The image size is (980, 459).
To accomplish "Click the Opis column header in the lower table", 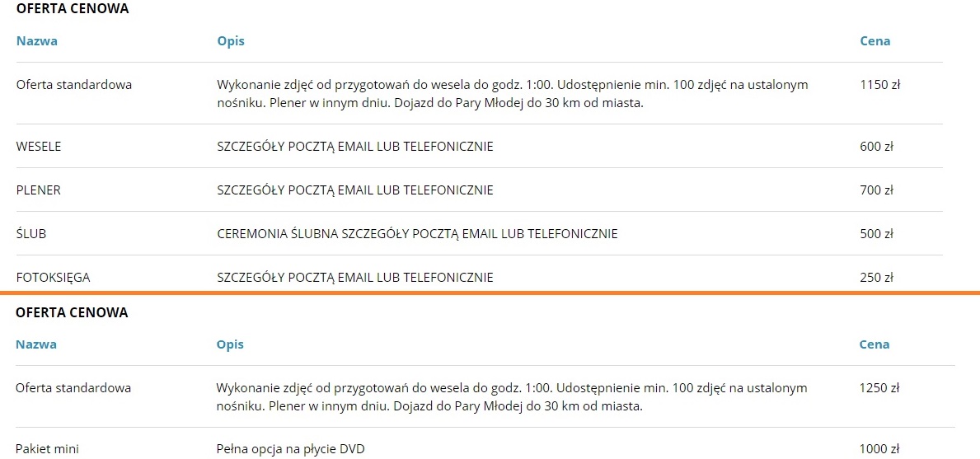I will pos(230,344).
